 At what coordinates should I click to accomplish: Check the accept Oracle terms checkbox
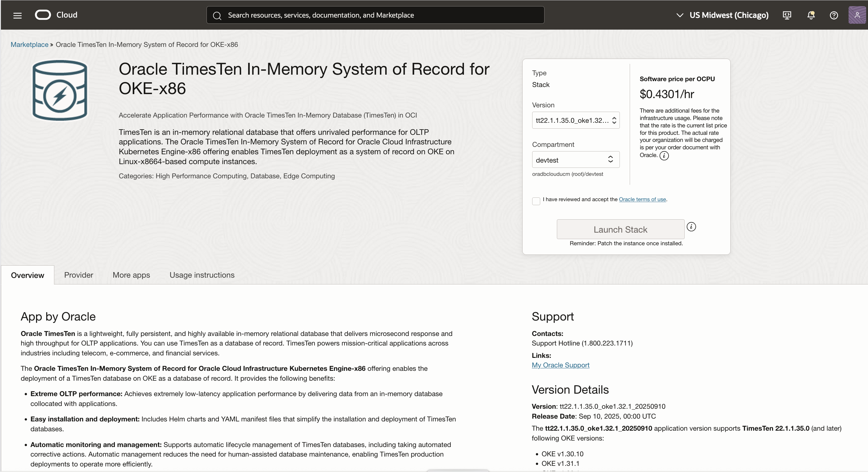pyautogui.click(x=536, y=201)
